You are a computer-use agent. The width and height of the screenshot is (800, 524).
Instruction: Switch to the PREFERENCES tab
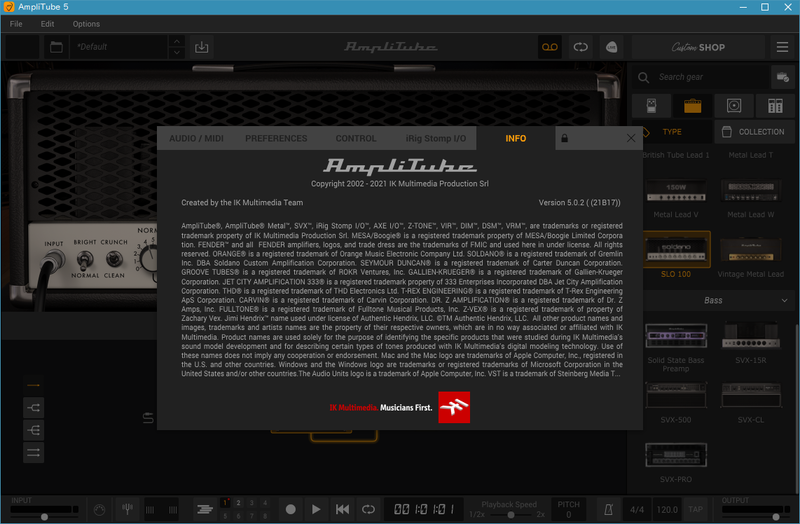point(276,138)
